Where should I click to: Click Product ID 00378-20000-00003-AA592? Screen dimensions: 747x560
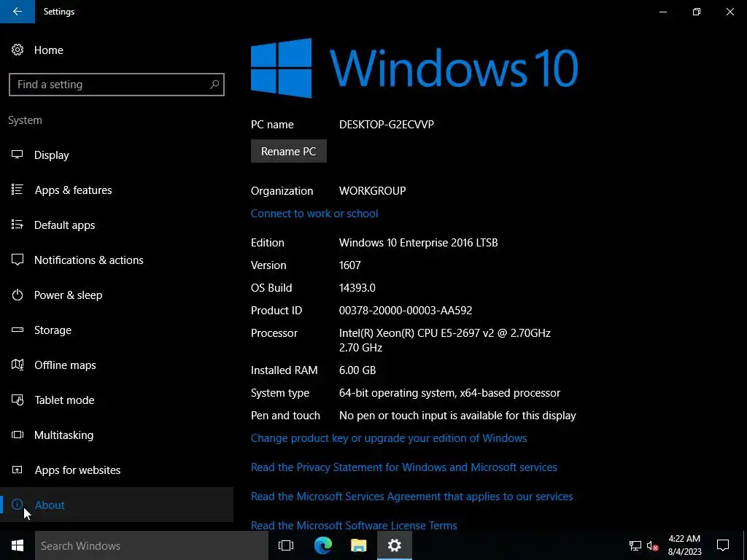tap(406, 311)
